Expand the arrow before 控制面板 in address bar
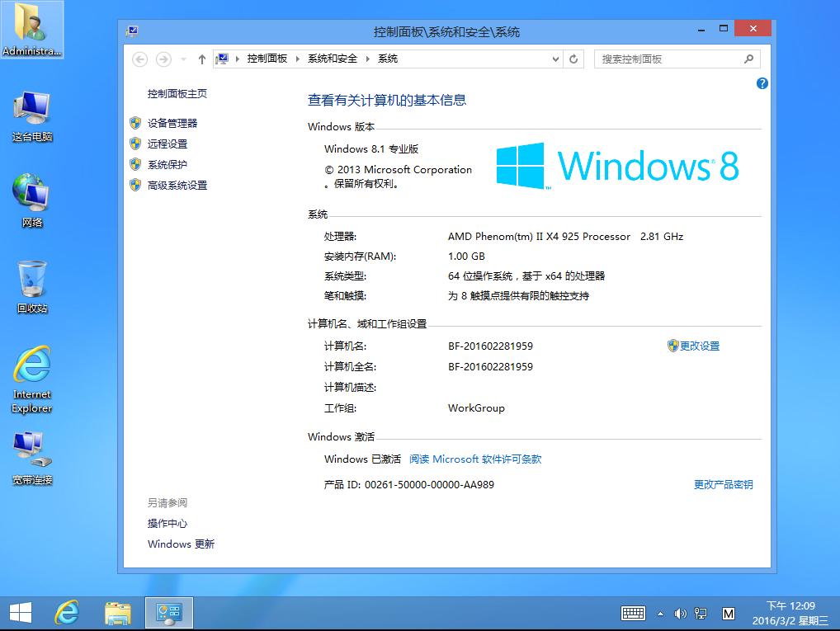 [238, 59]
